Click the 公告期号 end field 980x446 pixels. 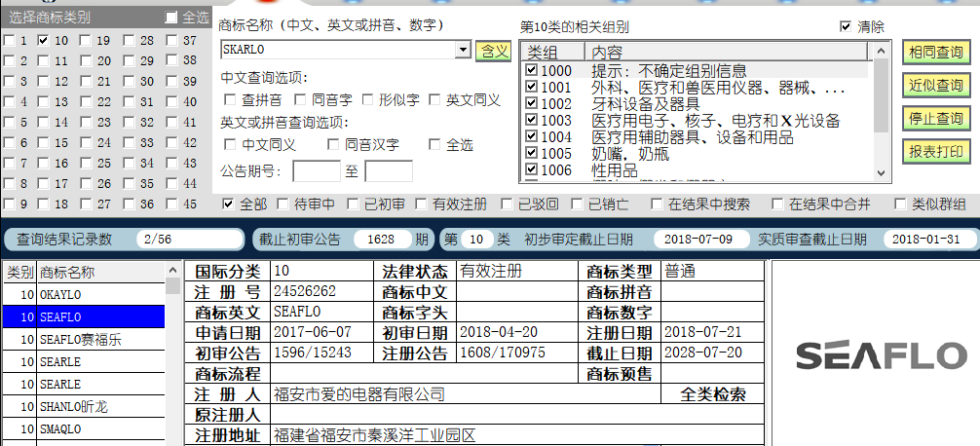(x=388, y=170)
